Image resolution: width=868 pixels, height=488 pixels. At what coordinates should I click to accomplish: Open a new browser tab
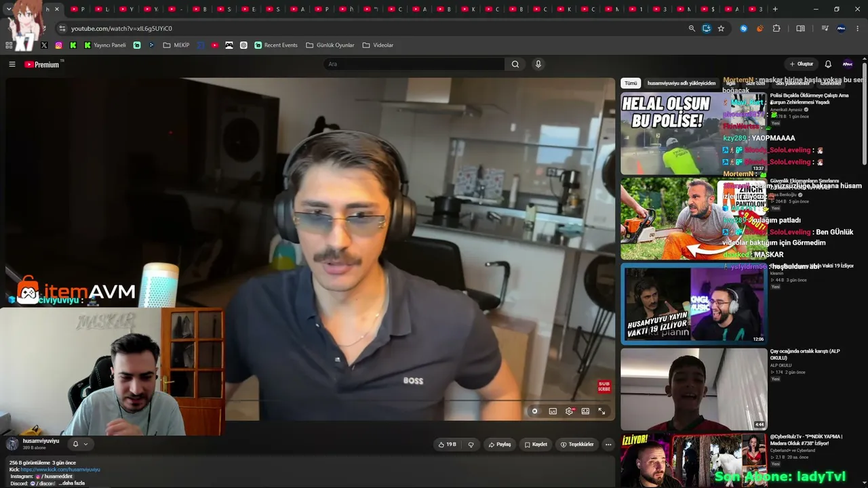(x=775, y=9)
